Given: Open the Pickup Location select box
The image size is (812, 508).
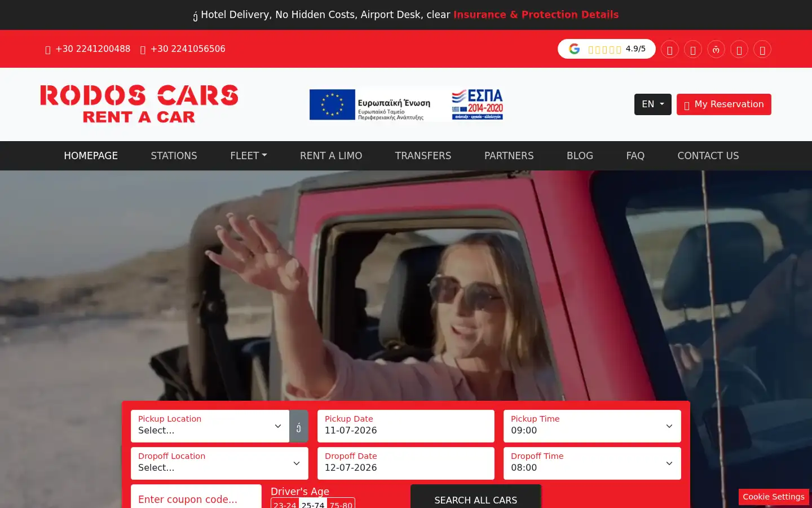Looking at the screenshot, I should coord(210,426).
